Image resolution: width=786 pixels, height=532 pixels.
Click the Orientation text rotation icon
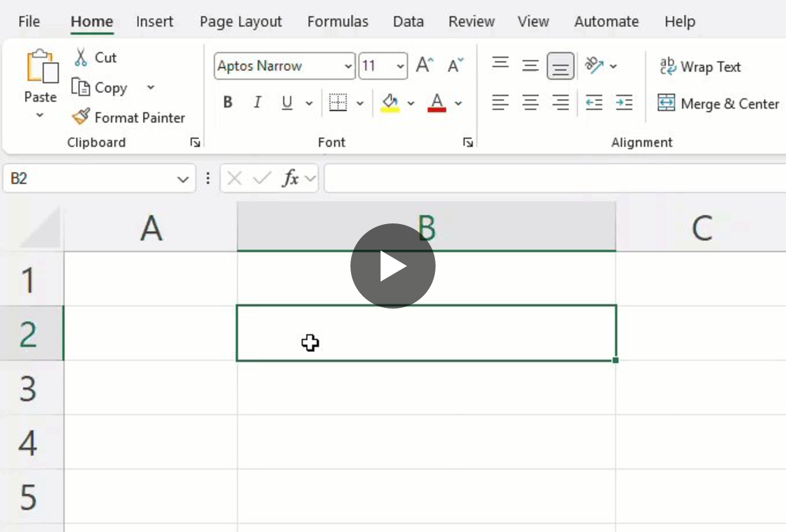(x=594, y=65)
